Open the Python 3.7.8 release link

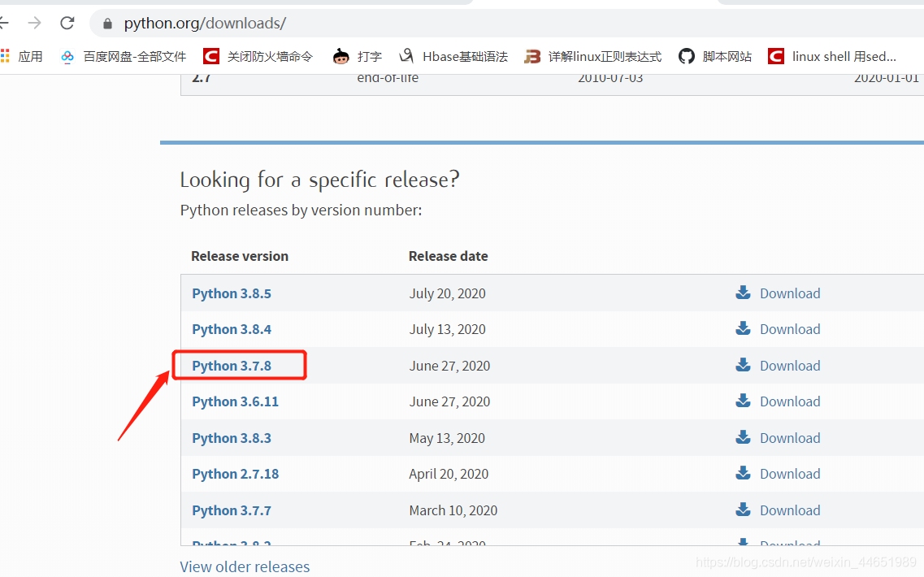coord(232,366)
